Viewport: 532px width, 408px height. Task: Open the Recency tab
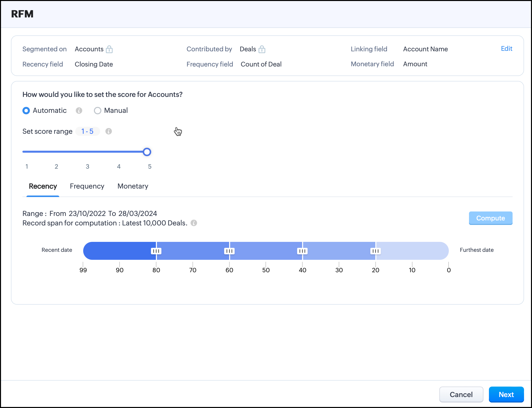[x=43, y=186]
